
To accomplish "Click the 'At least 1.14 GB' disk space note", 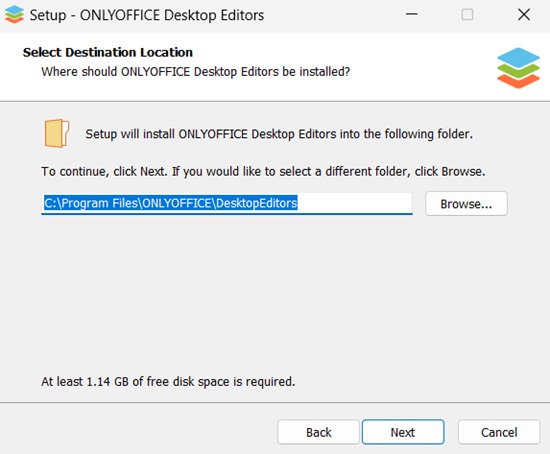I will pyautogui.click(x=168, y=381).
